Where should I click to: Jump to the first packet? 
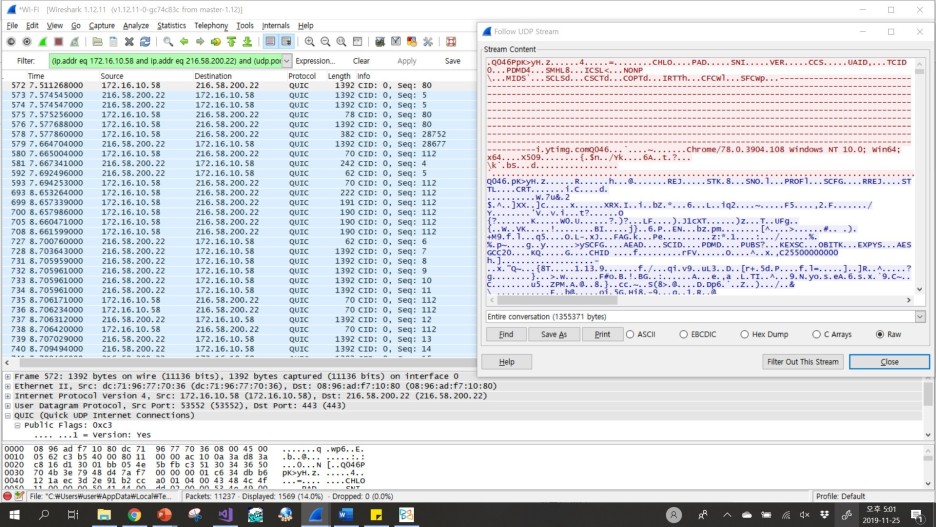click(231, 42)
